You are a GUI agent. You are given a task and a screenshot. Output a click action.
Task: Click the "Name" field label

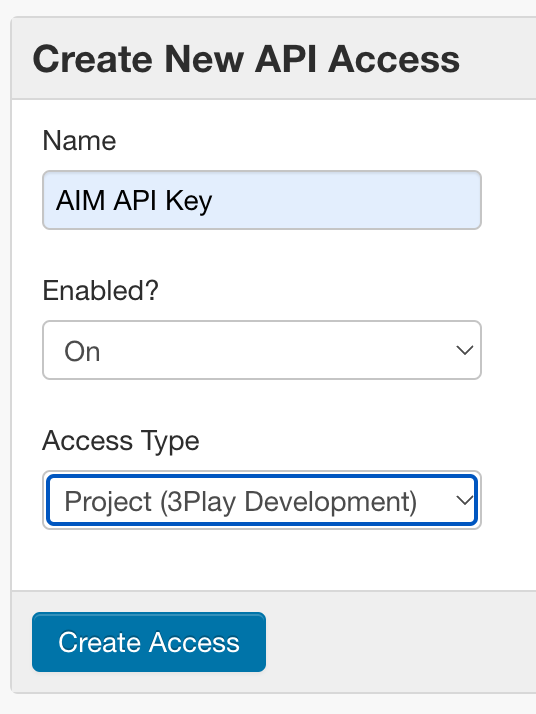[79, 140]
